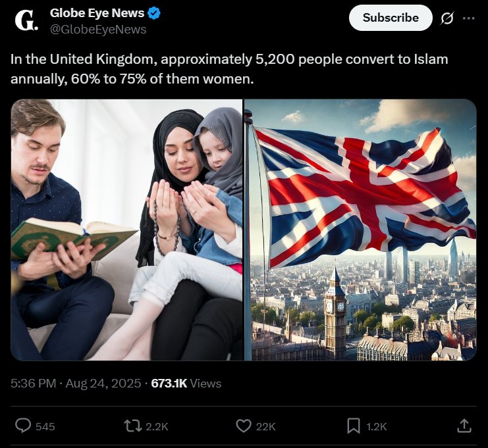Viewport: 488px width, 448px height.
Task: Click the 2.2K reposts count
Action: pos(157,426)
